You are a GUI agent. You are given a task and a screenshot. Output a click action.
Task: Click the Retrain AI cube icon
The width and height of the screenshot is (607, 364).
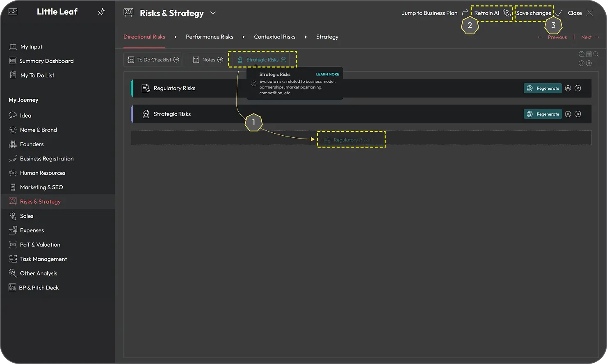[507, 13]
